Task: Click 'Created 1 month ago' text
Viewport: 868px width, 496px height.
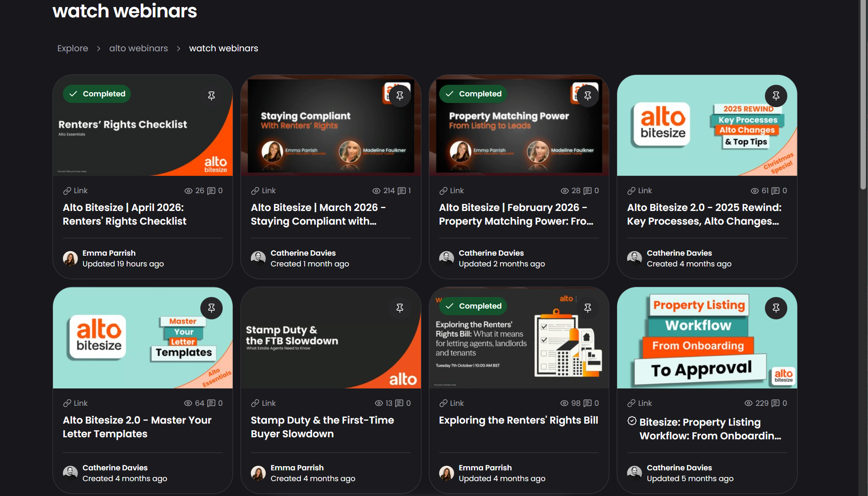Action: coord(310,264)
